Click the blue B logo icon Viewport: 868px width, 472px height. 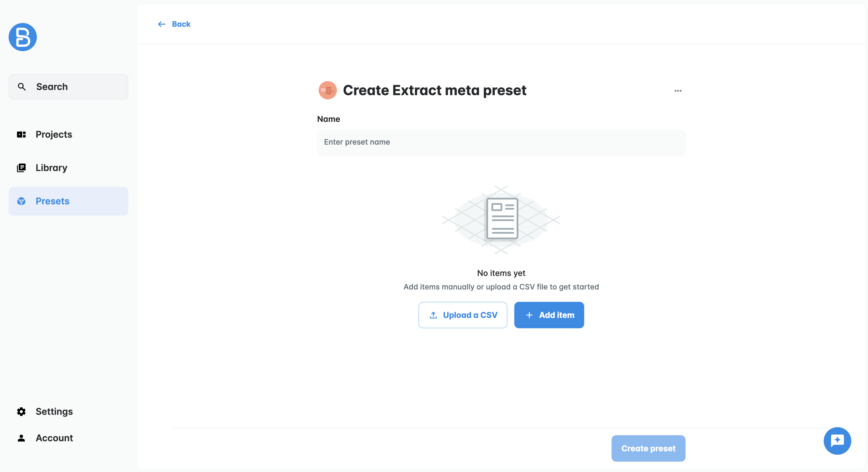pyautogui.click(x=22, y=37)
